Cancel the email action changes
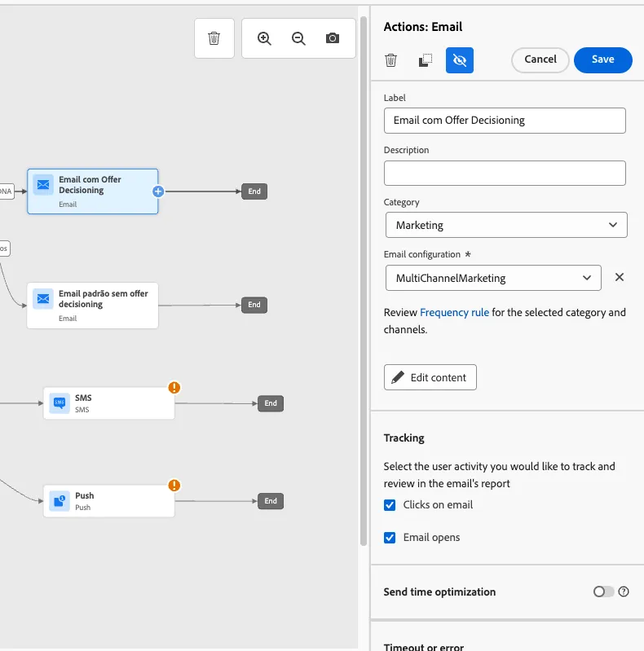 [x=540, y=59]
